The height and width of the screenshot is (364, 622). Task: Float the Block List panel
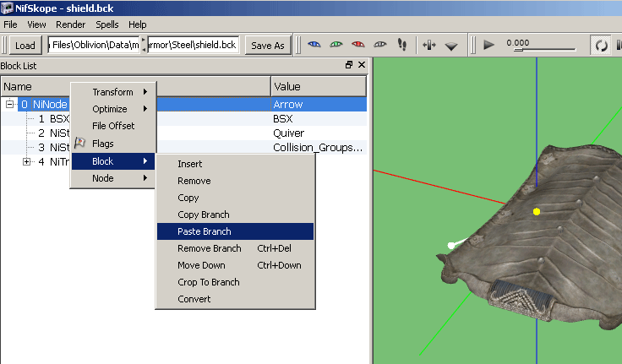(x=349, y=65)
